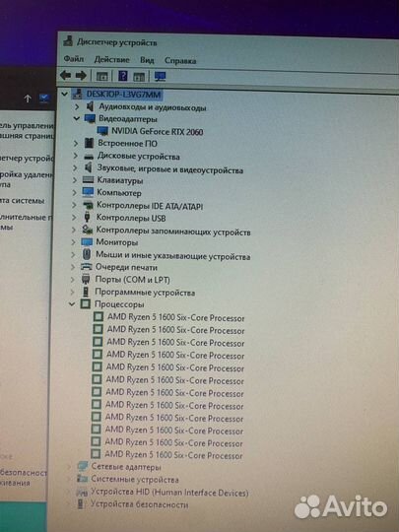
Task: Select the DESKTOP-L3VG7MM computer name
Action: (x=123, y=94)
